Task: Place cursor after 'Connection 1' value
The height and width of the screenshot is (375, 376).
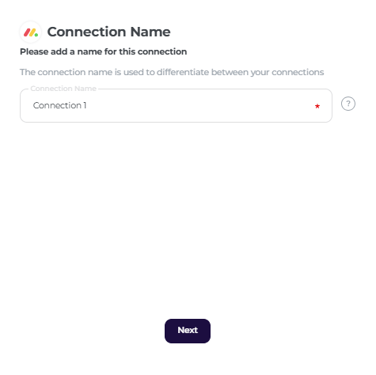Action: 88,105
